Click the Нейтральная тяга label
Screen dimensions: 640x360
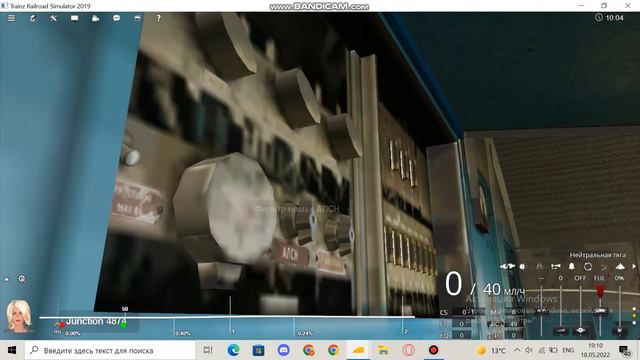(598, 255)
